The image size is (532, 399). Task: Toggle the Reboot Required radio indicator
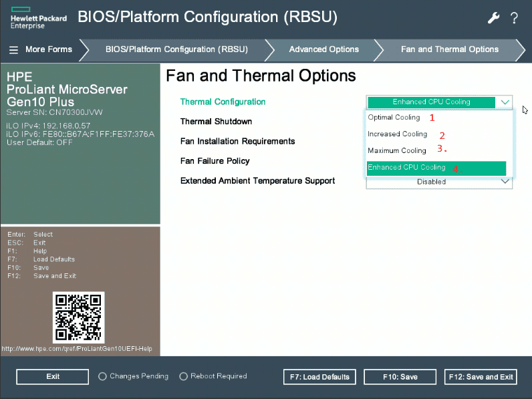184,376
